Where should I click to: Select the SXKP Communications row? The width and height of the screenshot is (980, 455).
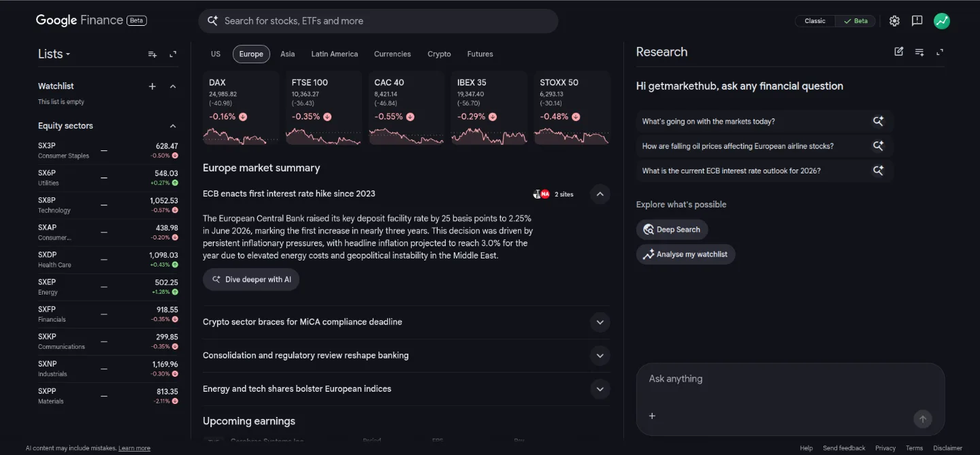tap(108, 341)
